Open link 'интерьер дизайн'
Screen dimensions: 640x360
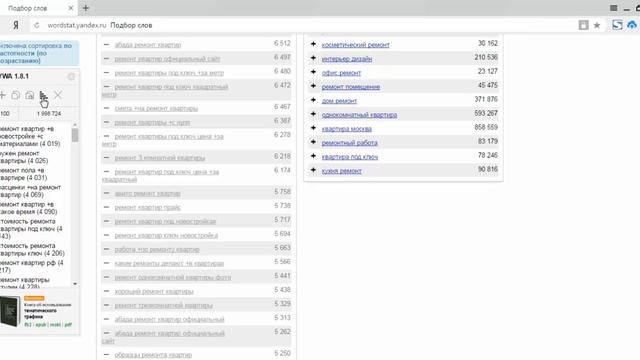[347, 59]
